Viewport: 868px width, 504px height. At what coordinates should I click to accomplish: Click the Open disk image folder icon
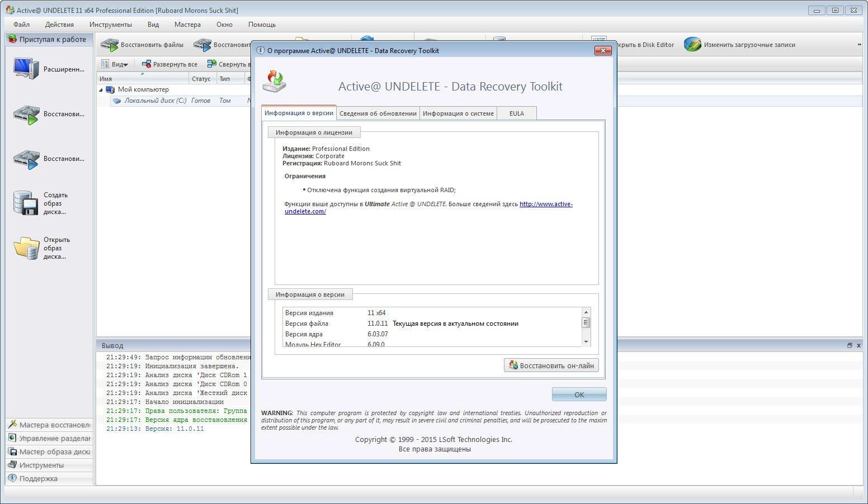tap(26, 248)
